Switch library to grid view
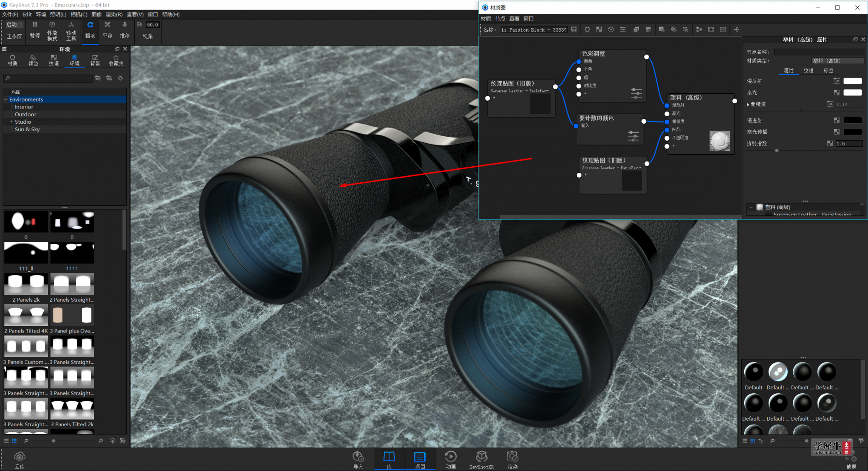 14,441
